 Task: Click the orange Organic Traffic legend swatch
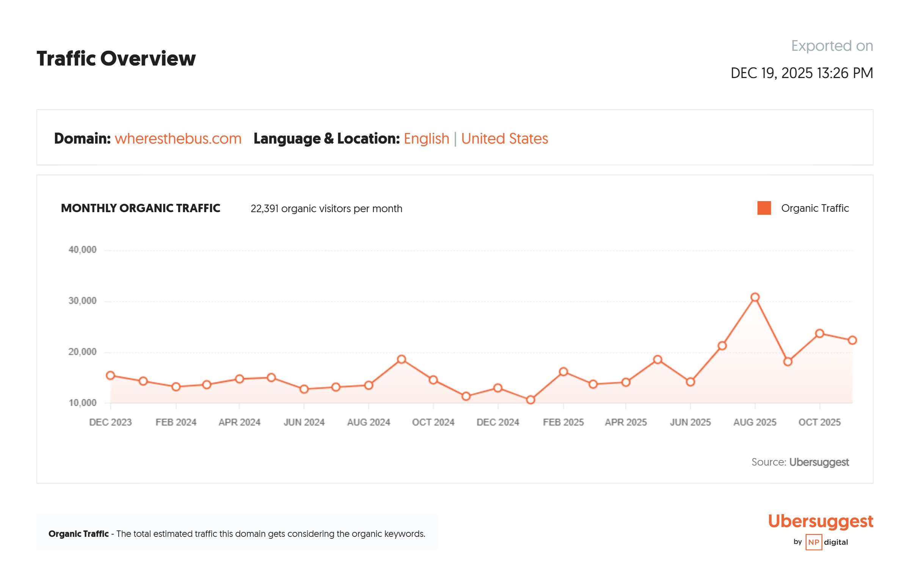click(764, 208)
